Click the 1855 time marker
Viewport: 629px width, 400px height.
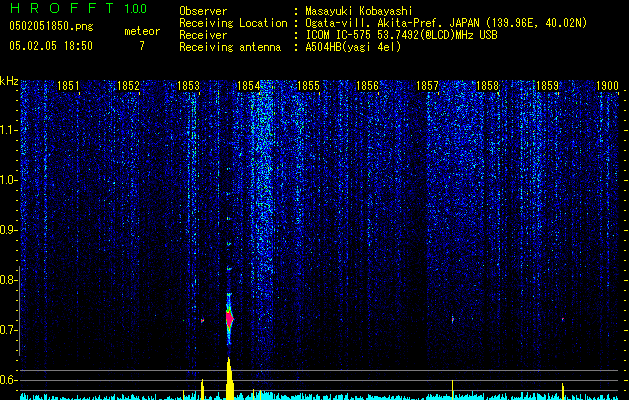(x=308, y=86)
